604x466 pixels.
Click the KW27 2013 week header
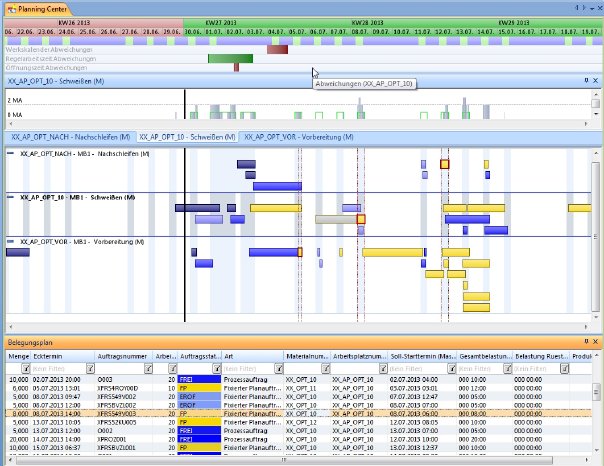coord(221,23)
